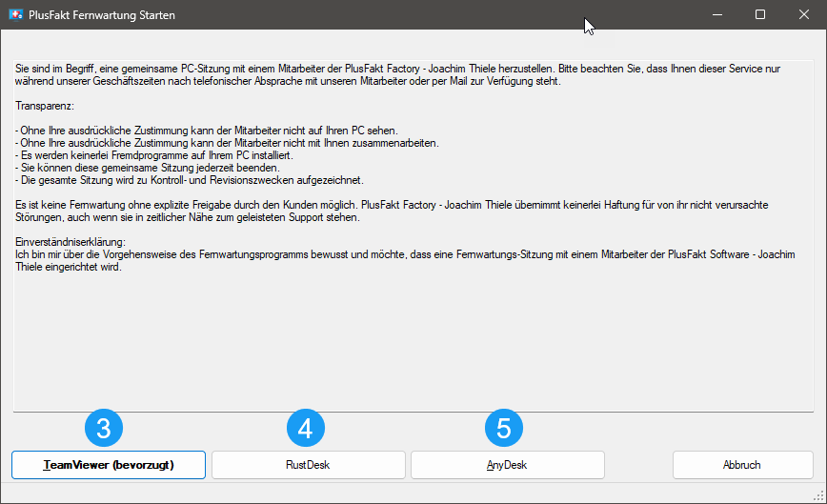The width and height of the screenshot is (827, 504).
Task: Choose the RustDesk button
Action: coord(309,465)
